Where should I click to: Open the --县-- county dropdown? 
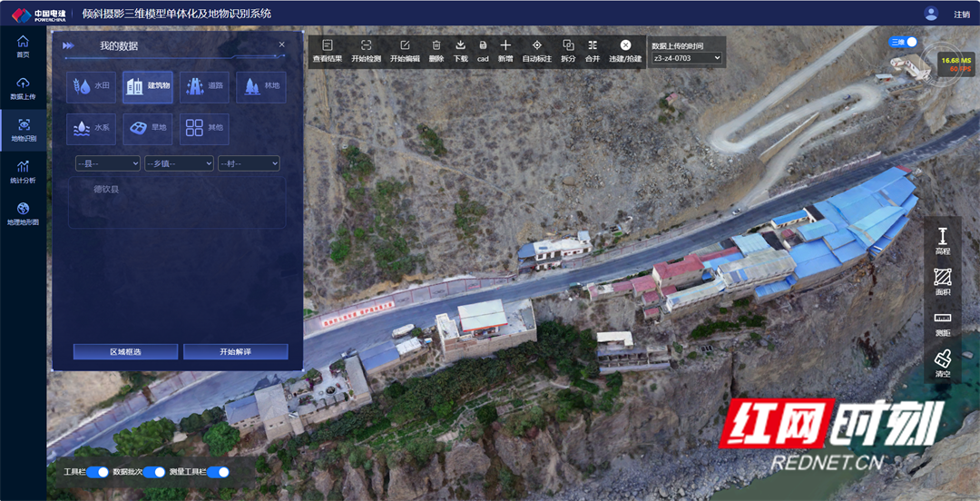[107, 163]
